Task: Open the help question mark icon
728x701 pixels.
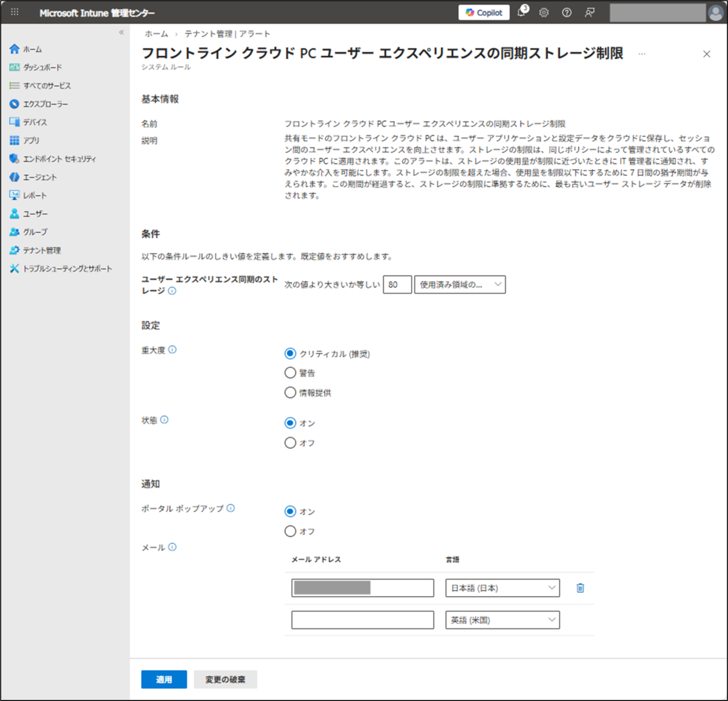Action: (x=567, y=12)
